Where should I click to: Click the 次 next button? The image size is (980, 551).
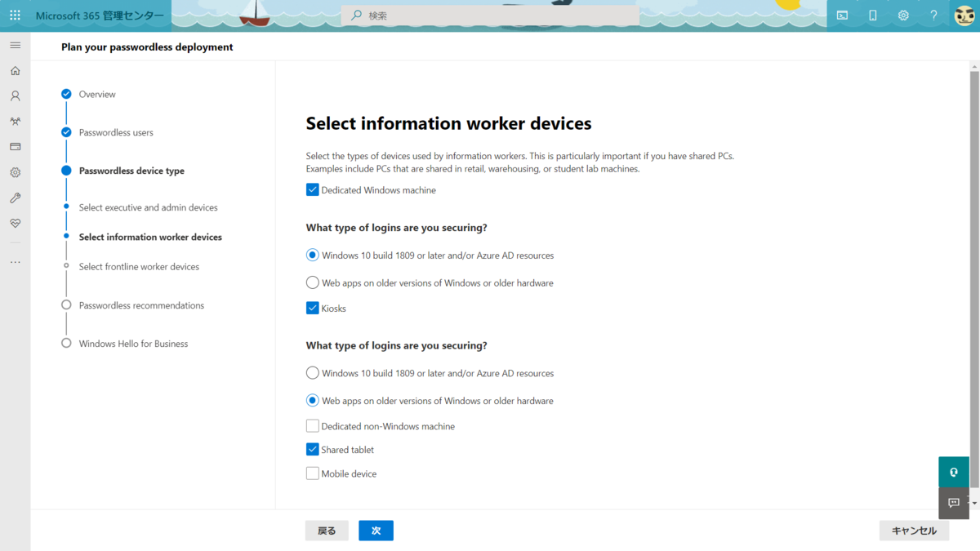pos(376,531)
